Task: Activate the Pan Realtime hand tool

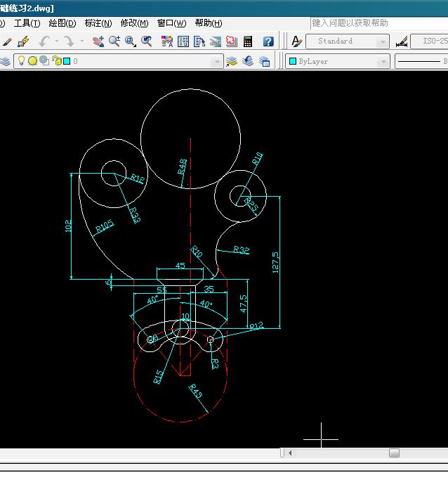Action: coord(98,41)
